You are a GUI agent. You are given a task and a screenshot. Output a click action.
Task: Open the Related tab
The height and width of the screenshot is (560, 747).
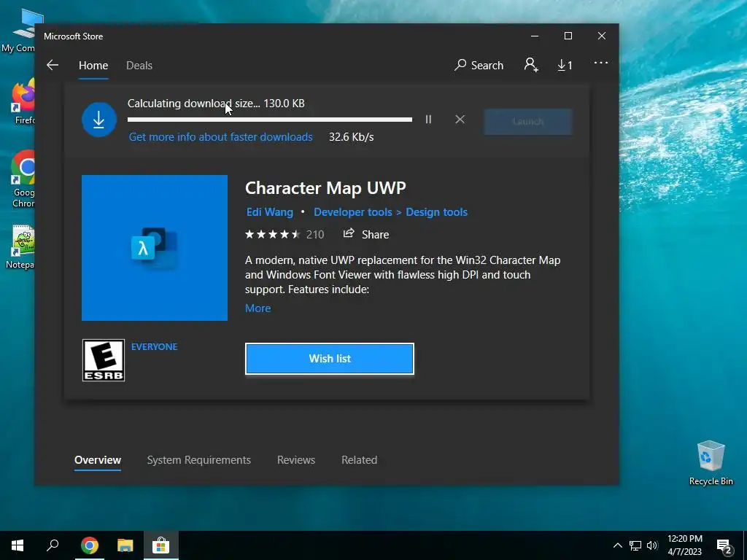point(359,460)
